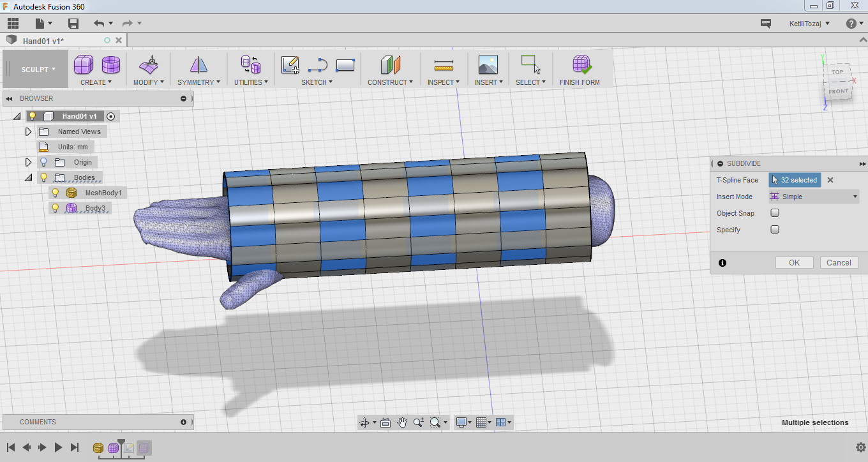This screenshot has width=868, height=462.
Task: Select the Create Cylinder T-Spline tool
Action: (x=111, y=64)
